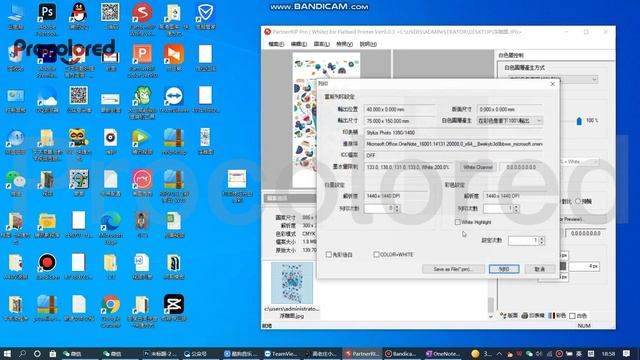This screenshot has width=640, height=360.
Task: Click the 100% slider handle
Action: tap(579, 121)
